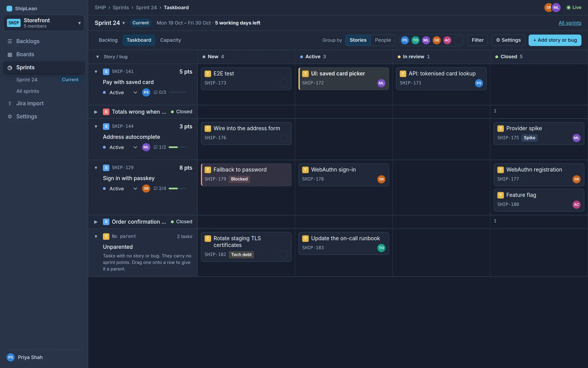
Task: Switch to the Capacity tab
Action: click(x=171, y=40)
